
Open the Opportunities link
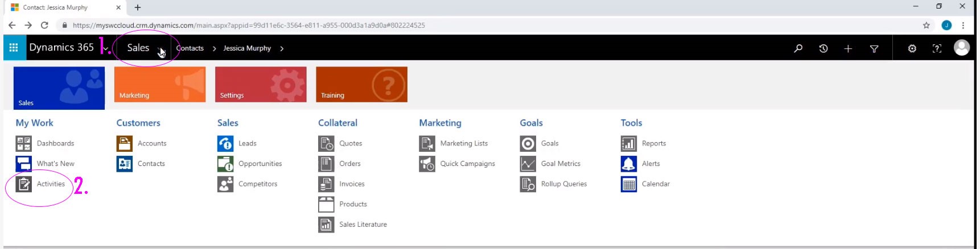click(260, 164)
